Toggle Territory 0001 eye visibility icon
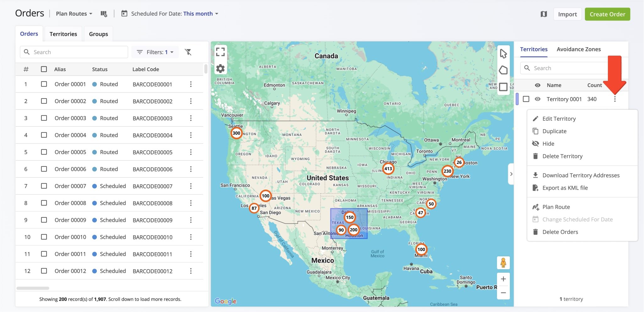The width and height of the screenshot is (644, 312). point(537,99)
